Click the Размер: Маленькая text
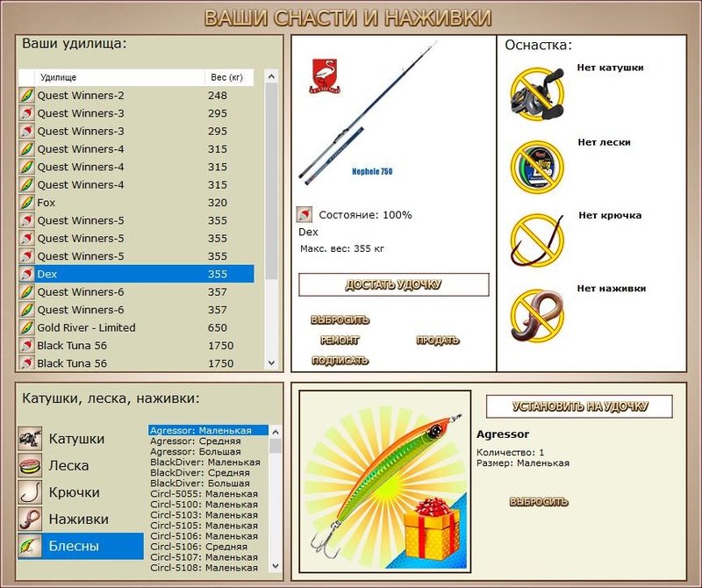 point(523,463)
